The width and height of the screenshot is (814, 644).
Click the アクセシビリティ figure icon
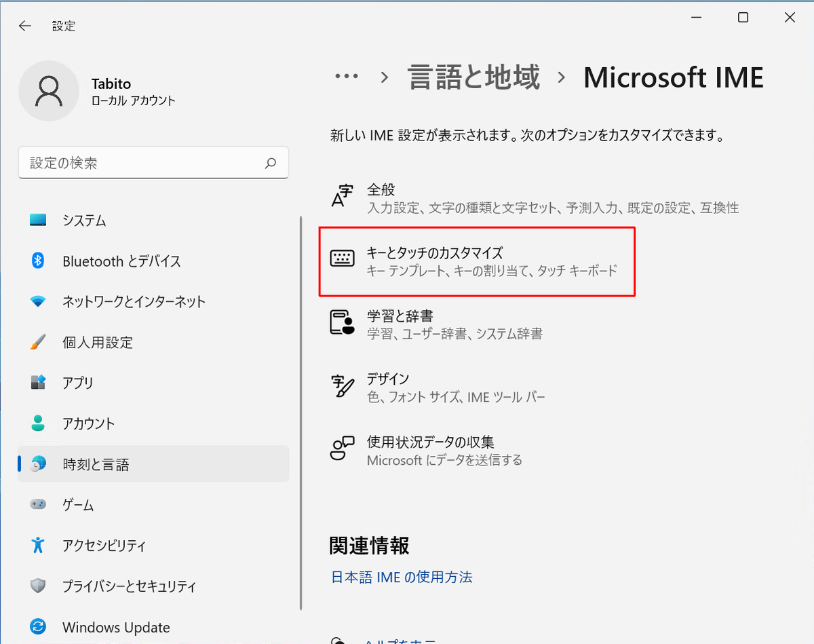click(38, 545)
